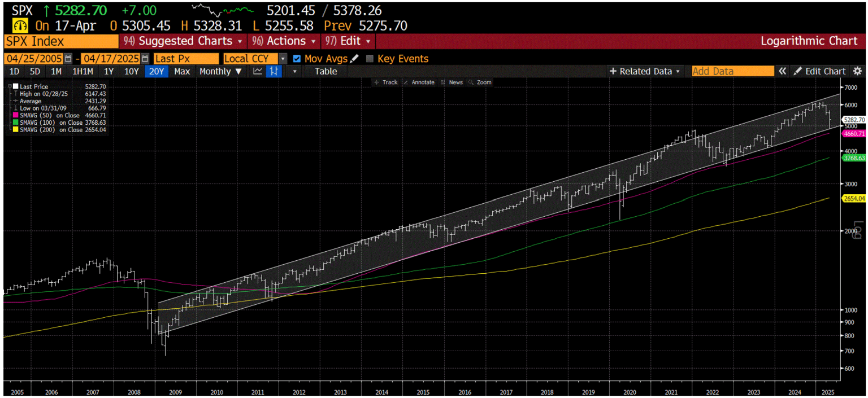Image resolution: width=868 pixels, height=398 pixels.
Task: Click the pencil icon next to Mov Avgs
Action: click(354, 58)
